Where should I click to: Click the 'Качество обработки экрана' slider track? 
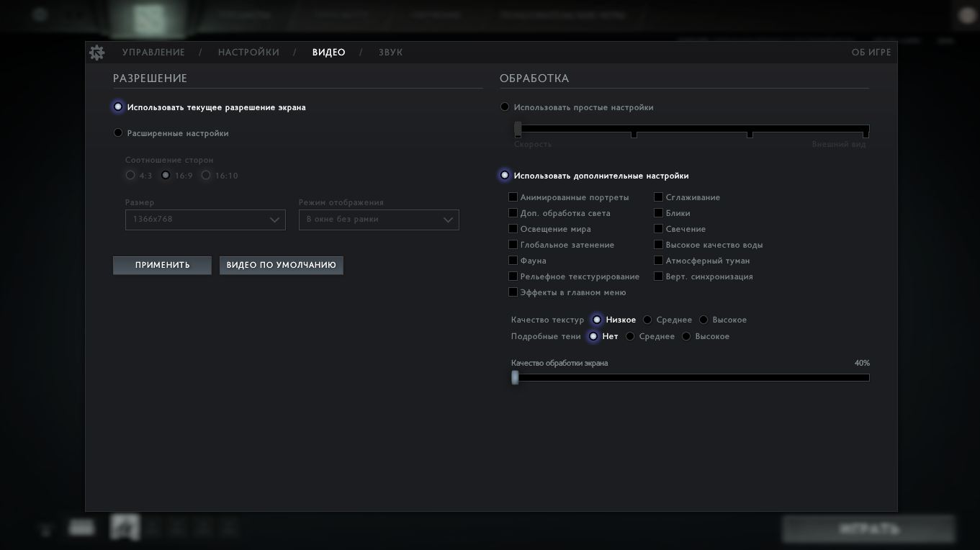tap(691, 377)
